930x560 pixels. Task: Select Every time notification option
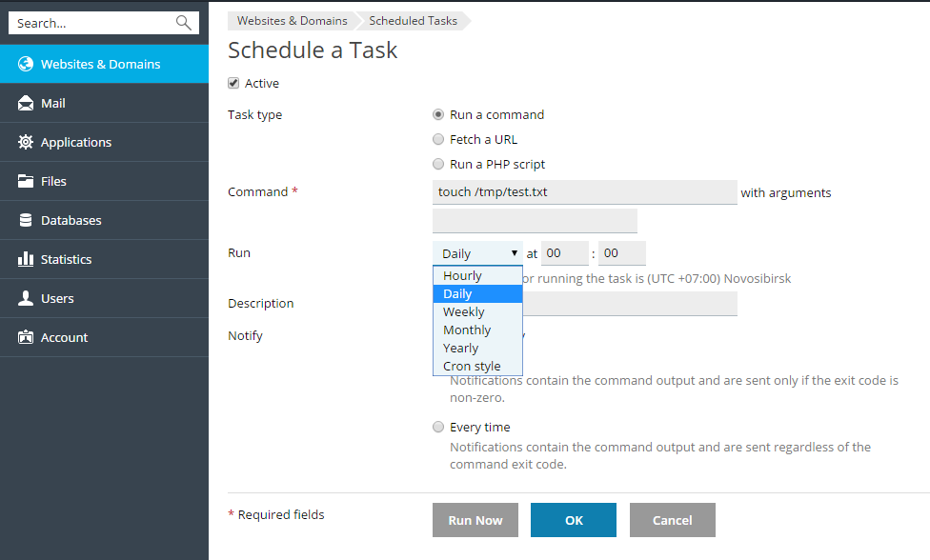pos(438,428)
